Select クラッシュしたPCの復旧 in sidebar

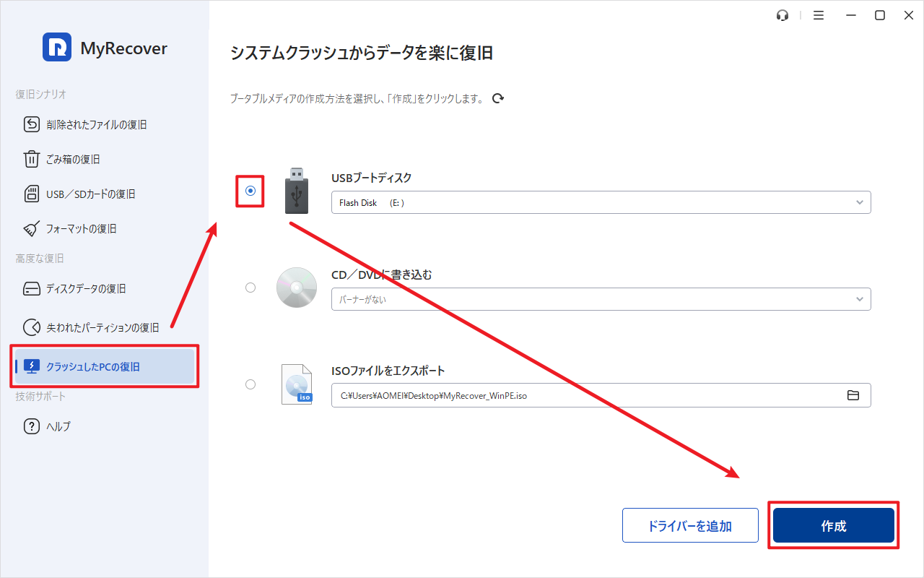105,366
